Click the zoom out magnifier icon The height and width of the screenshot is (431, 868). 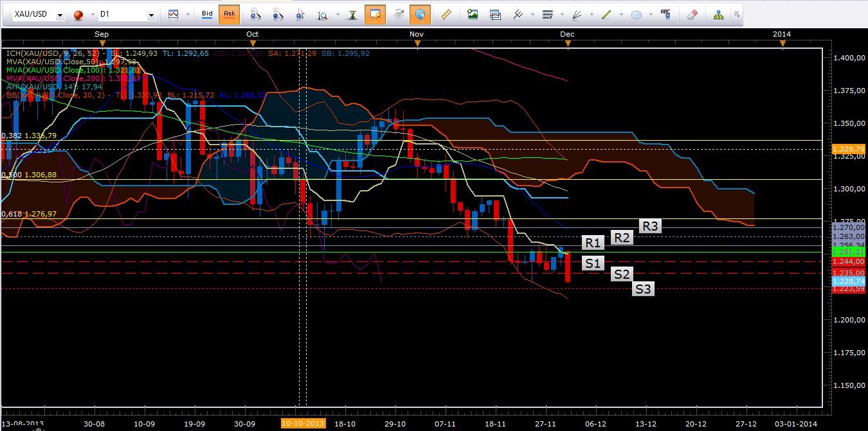click(x=278, y=14)
